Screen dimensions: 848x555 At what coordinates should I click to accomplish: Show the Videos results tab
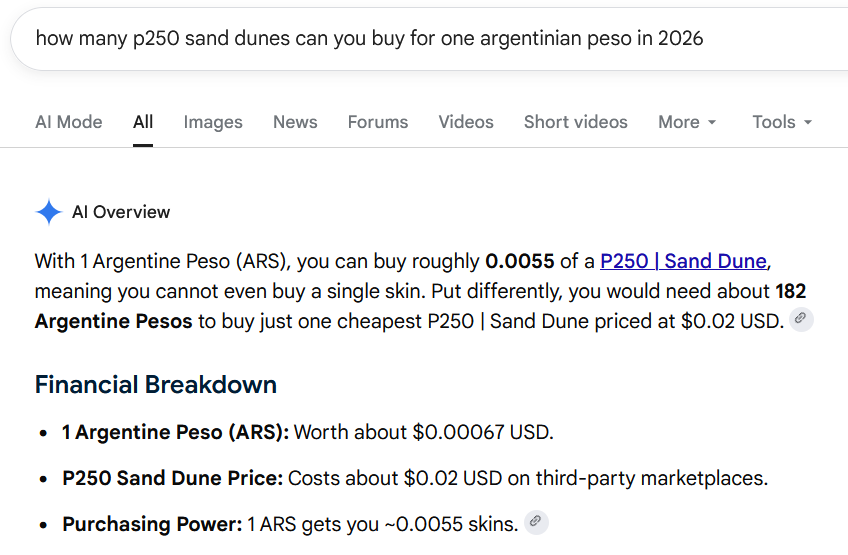466,122
